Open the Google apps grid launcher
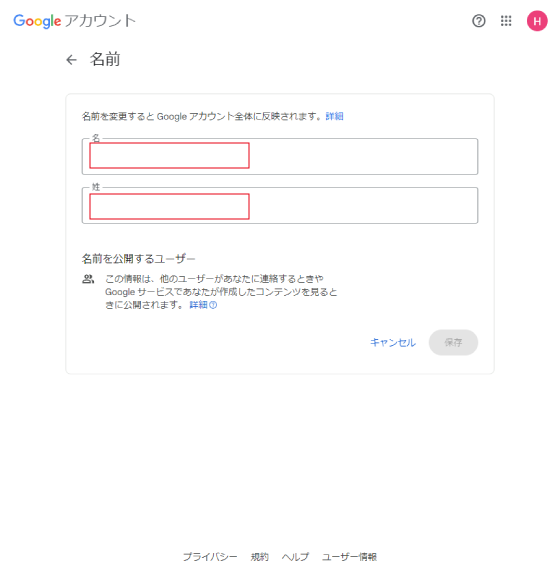The height and width of the screenshot is (583, 560). tap(506, 21)
